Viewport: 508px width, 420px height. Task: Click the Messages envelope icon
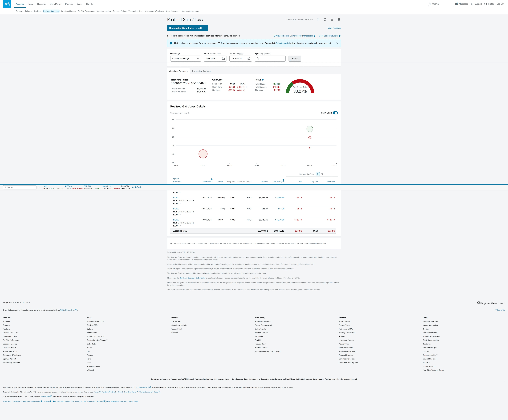[457, 4]
